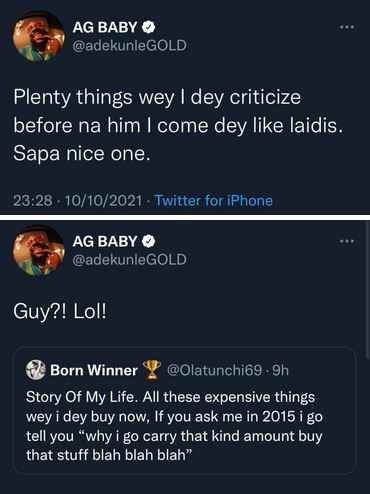370x494 pixels.
Task: Open the Twitter for iPhone link
Action: pos(213,201)
